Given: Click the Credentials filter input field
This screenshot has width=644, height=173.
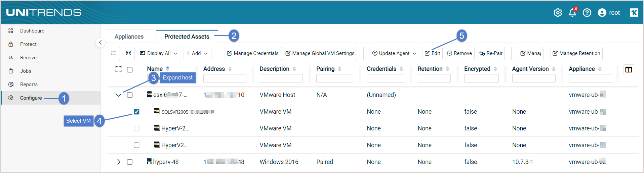Looking at the screenshot, I should click(x=386, y=78).
